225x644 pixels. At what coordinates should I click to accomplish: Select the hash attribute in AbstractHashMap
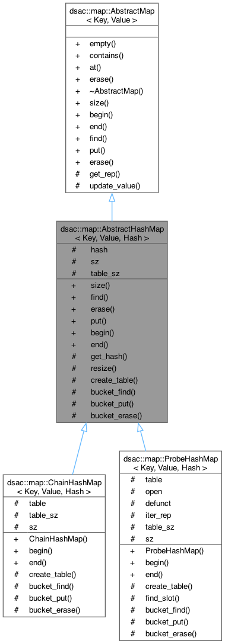(x=99, y=249)
